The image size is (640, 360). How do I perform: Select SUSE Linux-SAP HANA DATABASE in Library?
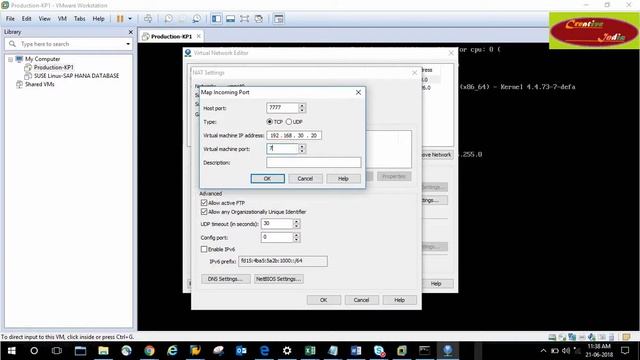[76, 76]
